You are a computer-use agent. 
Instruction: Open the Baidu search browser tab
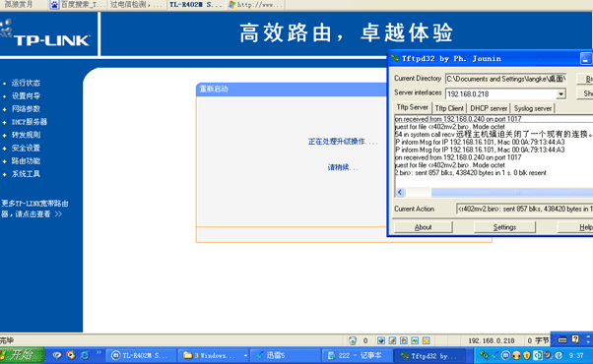(78, 5)
